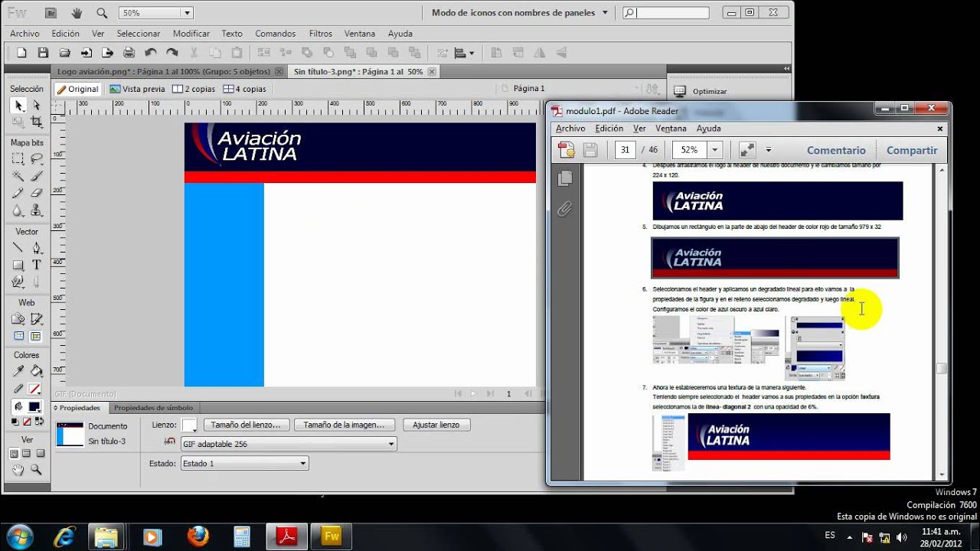This screenshot has height=551, width=980.
Task: Click the fill color swatch in Colores
Action: coord(34,406)
